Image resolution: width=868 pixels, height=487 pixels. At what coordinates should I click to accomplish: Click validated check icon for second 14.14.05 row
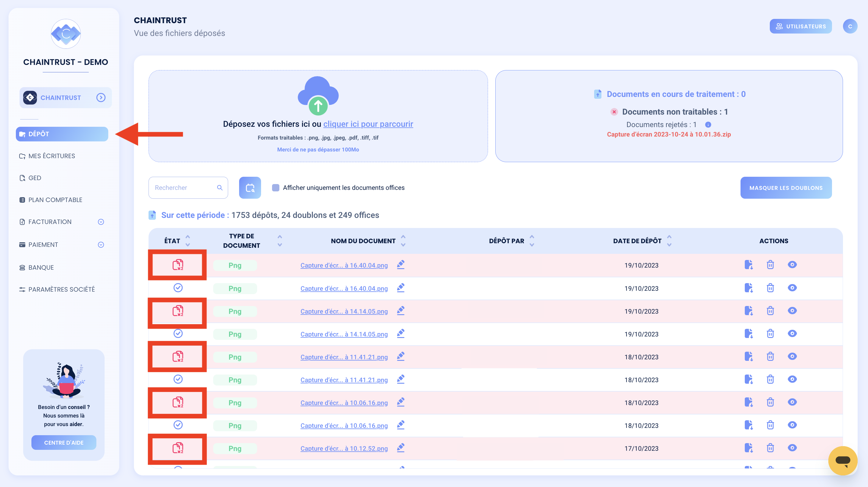tap(178, 334)
